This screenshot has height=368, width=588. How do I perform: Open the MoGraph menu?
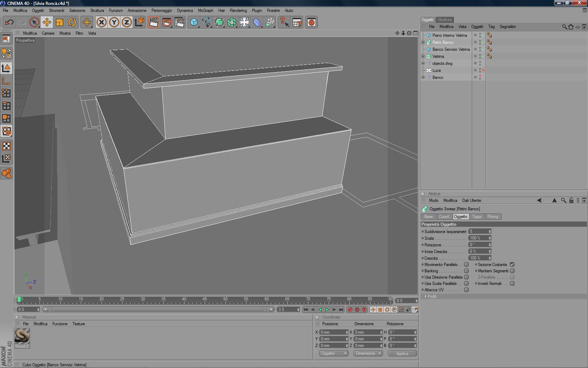click(x=205, y=11)
